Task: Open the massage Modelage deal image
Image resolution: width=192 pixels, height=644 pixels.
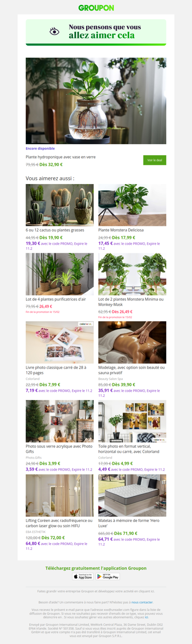Action: (132, 342)
